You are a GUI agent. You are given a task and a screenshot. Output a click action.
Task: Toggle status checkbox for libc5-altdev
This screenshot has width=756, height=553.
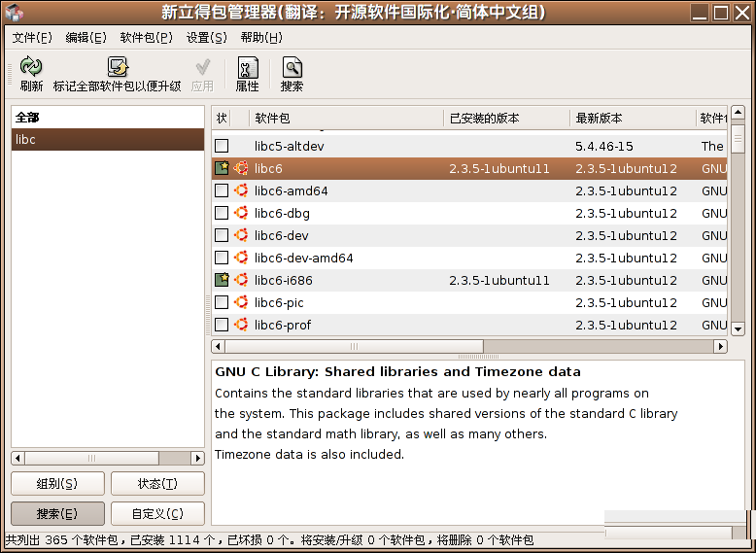coord(222,146)
